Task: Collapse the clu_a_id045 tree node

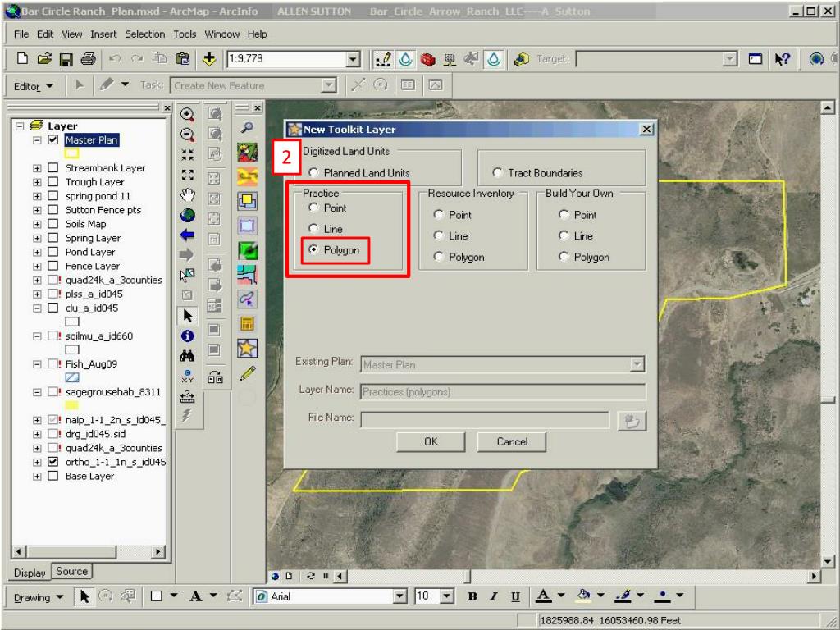Action: tap(37, 308)
